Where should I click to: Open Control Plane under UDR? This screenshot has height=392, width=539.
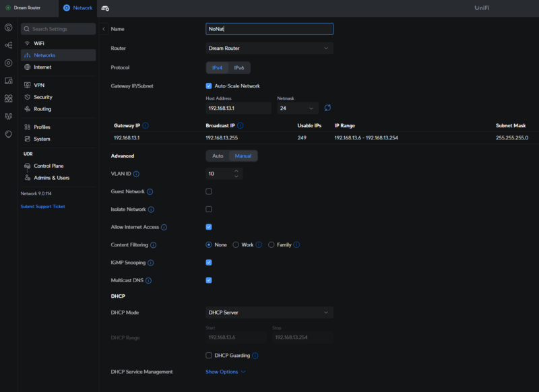point(58,166)
